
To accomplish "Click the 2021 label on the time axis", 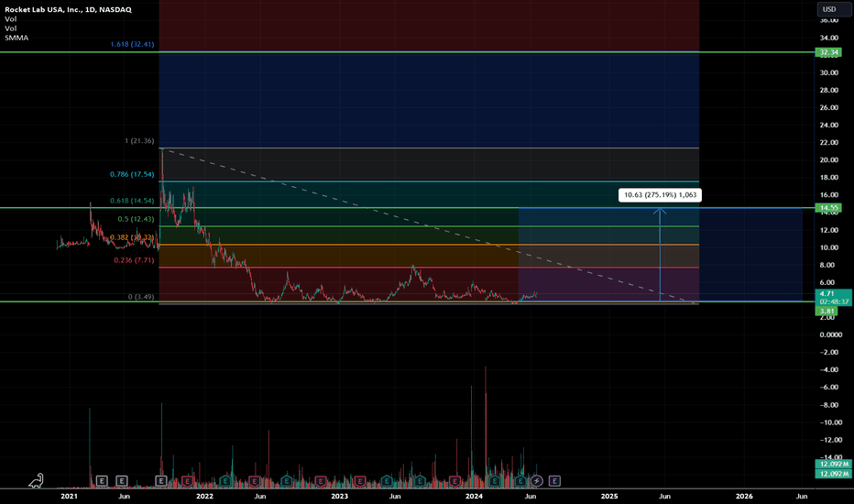I will 69,496.
